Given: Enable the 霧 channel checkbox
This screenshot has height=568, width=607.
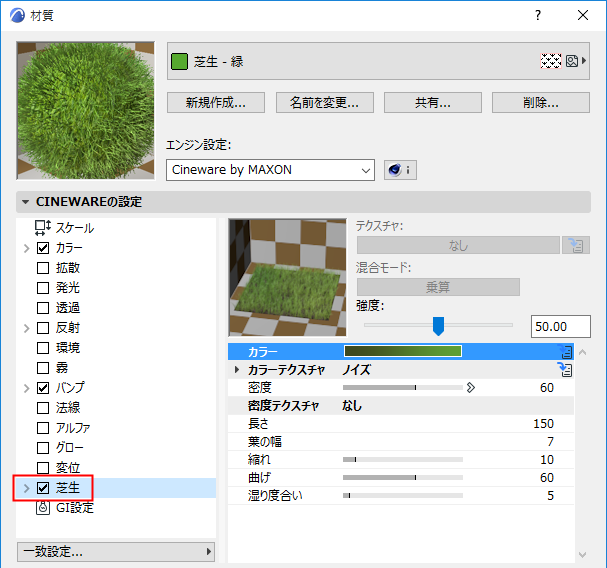Looking at the screenshot, I should tap(43, 368).
